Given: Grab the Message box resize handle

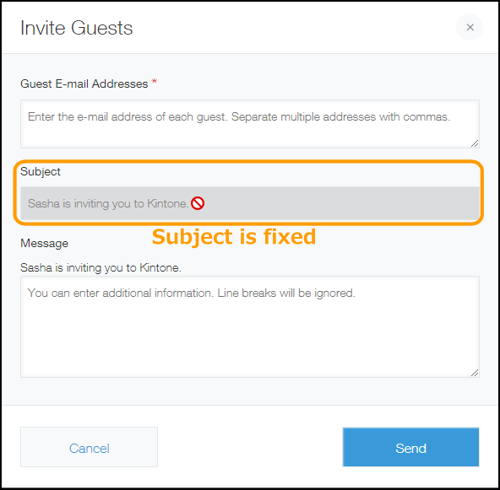Looking at the screenshot, I should 475,373.
